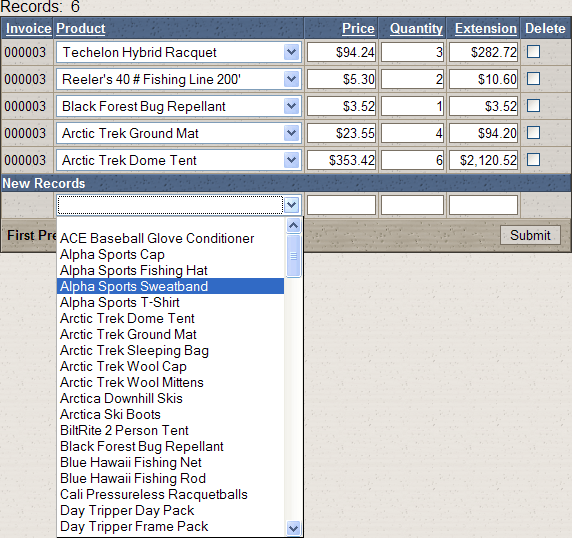
Task: Collapse the New Records product dropdown arrow
Action: [x=291, y=205]
